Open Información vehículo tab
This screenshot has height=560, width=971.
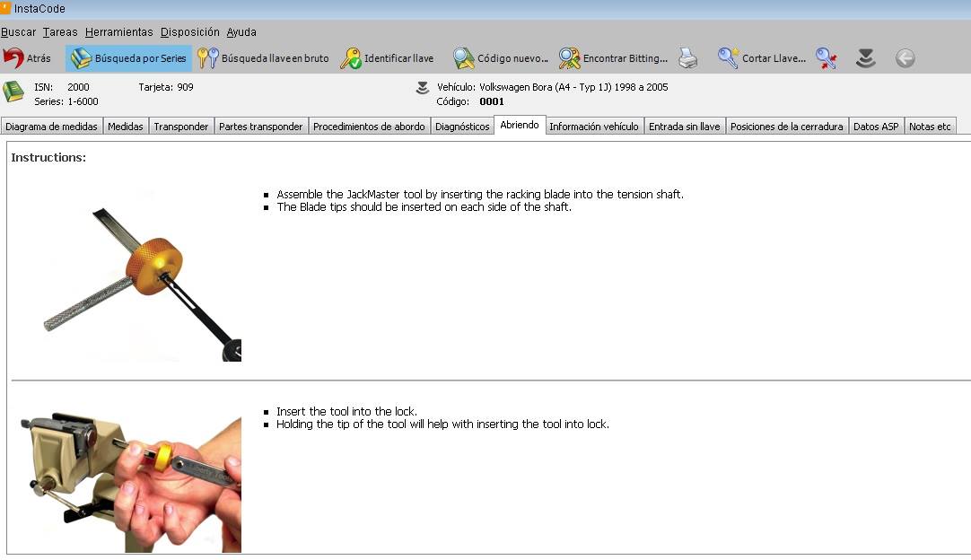594,127
